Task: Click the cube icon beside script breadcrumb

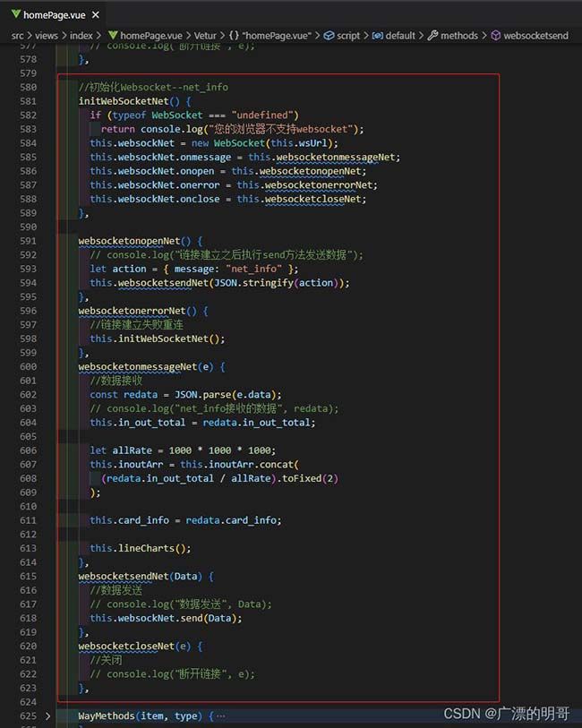Action: click(329, 36)
